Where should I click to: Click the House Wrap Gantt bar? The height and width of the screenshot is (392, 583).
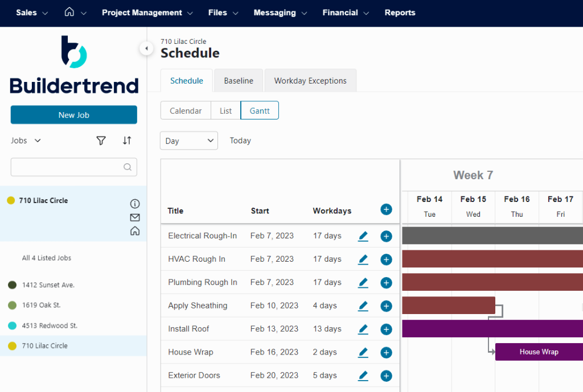(x=539, y=352)
